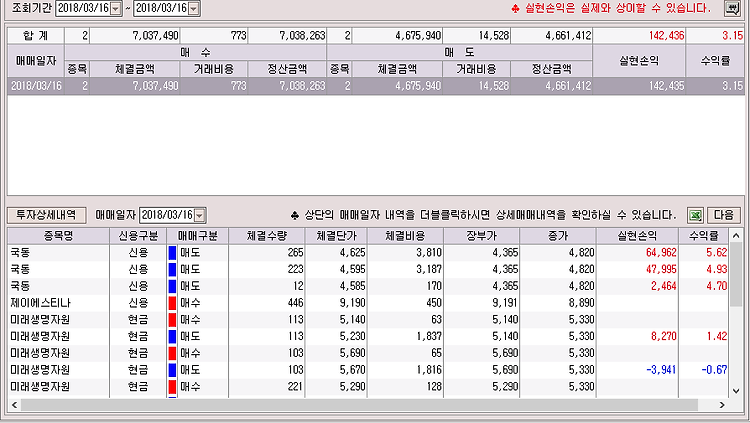Viewport: 750px width, 423px height.
Task: Click the 체결단가 column header
Action: click(x=336, y=236)
